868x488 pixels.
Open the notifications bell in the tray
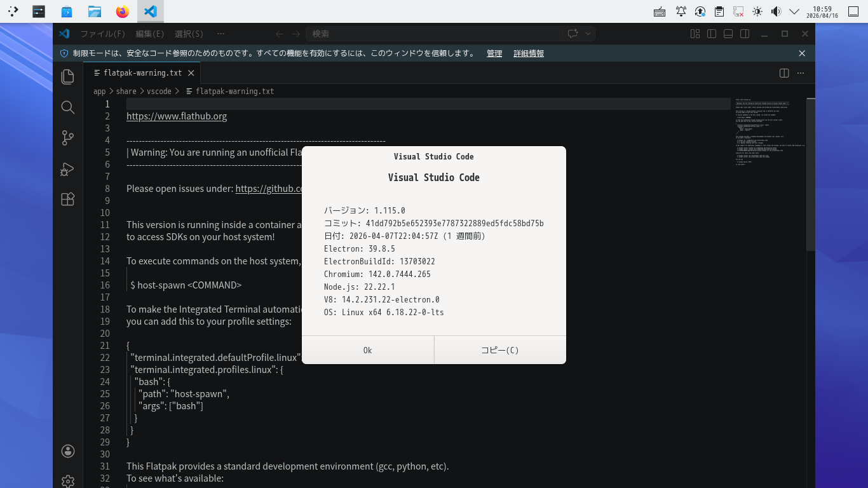point(681,11)
